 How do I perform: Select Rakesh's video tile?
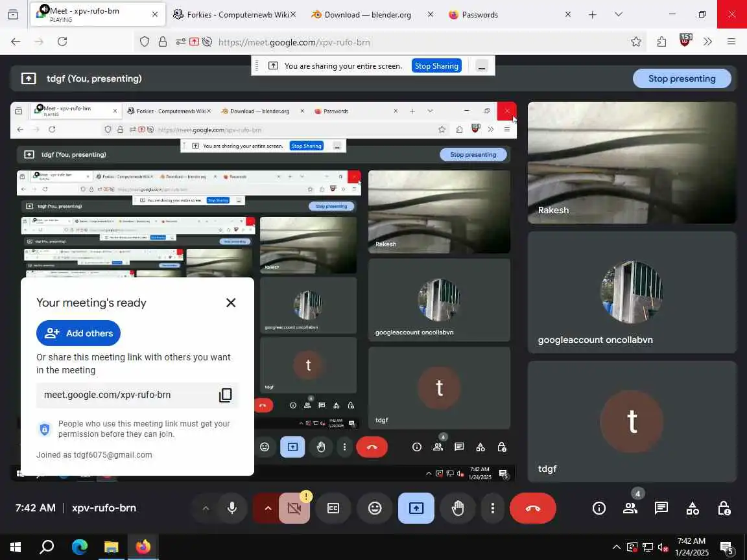click(632, 163)
